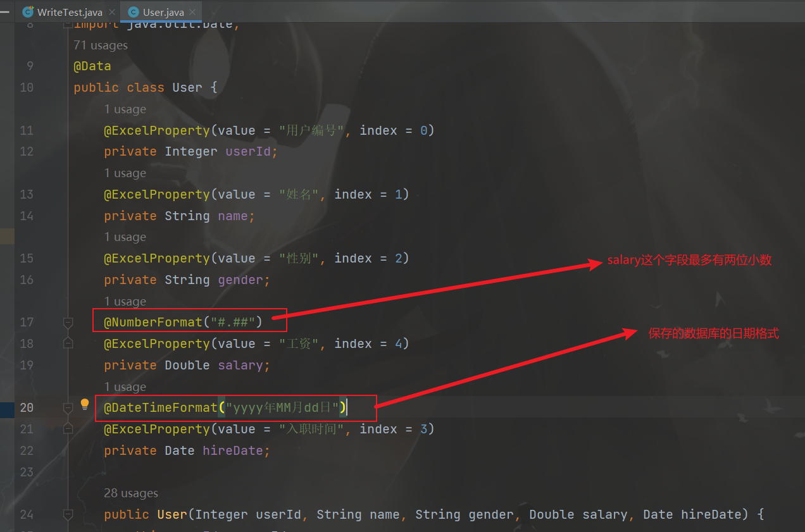Close the WriteTest.java tab
Screen dimensions: 805x532
coord(112,12)
